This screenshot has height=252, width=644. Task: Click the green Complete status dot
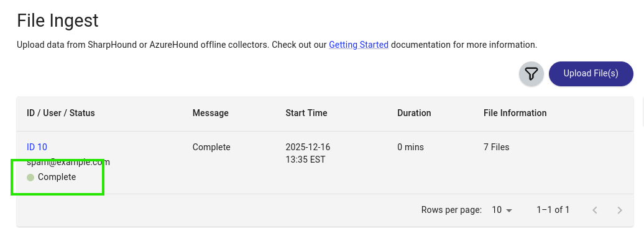(30, 178)
